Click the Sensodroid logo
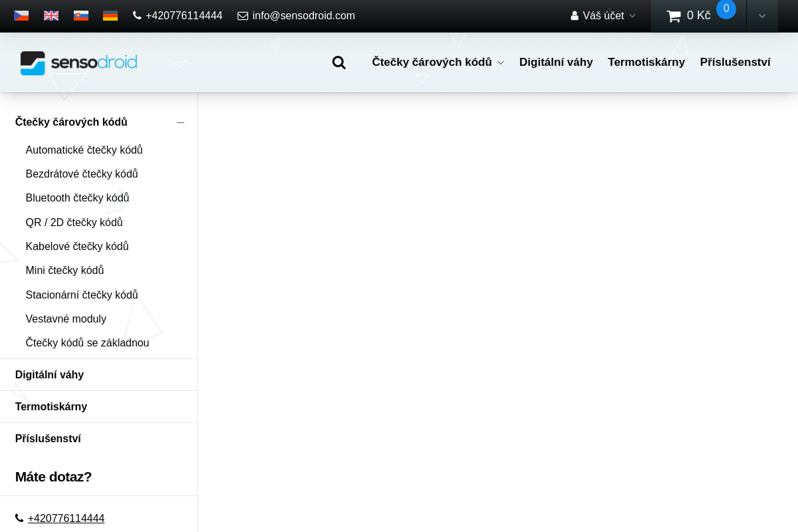The height and width of the screenshot is (532, 798). click(x=78, y=63)
